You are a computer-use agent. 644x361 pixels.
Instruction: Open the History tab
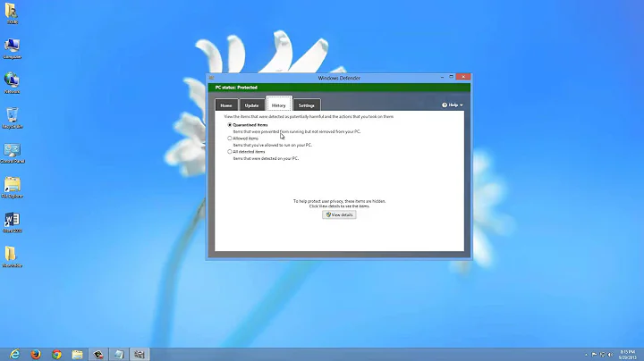tap(279, 105)
